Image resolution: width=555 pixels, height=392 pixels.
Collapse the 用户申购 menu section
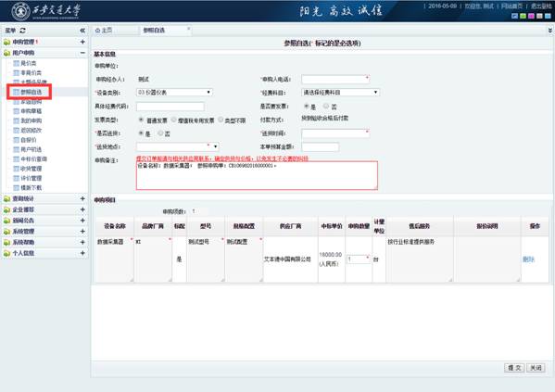82,53
